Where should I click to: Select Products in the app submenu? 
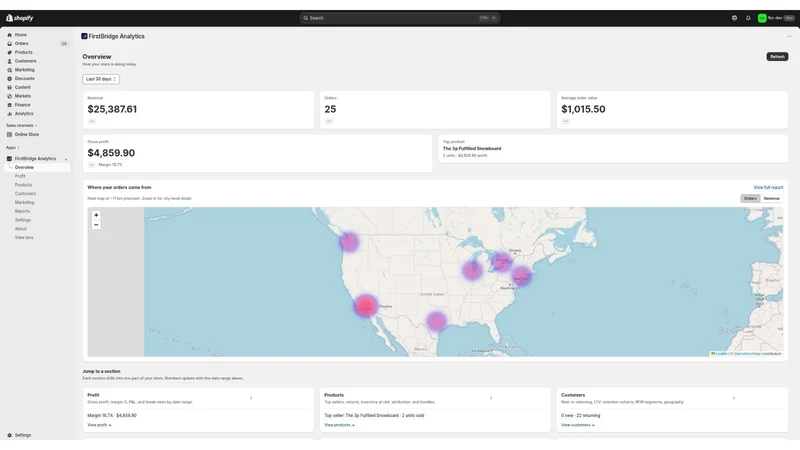[x=23, y=185]
